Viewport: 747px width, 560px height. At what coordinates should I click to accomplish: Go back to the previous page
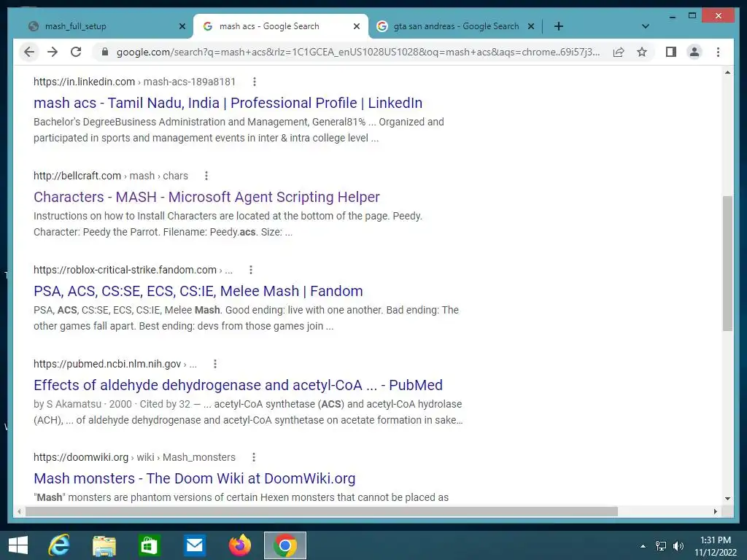pyautogui.click(x=29, y=52)
